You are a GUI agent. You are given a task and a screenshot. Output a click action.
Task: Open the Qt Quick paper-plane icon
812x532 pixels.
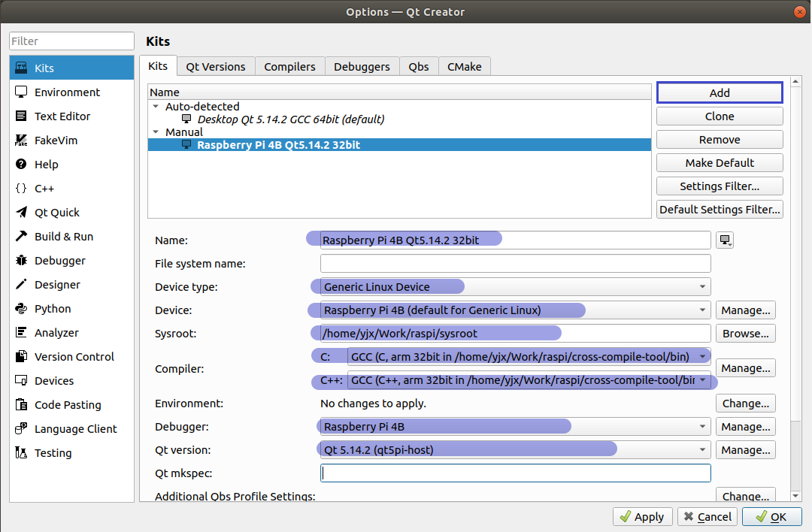click(x=21, y=212)
